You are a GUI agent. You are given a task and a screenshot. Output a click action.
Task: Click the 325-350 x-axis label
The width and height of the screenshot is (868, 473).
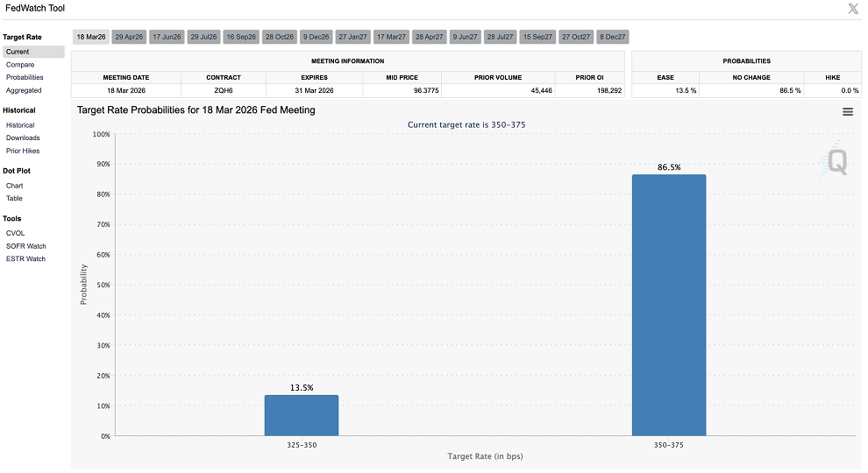point(302,445)
